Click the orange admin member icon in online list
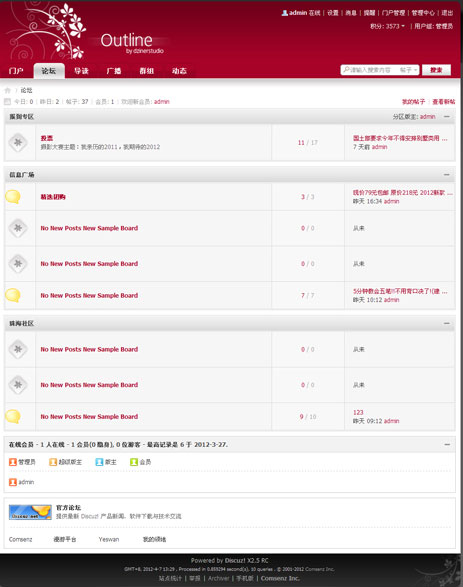 (x=13, y=482)
